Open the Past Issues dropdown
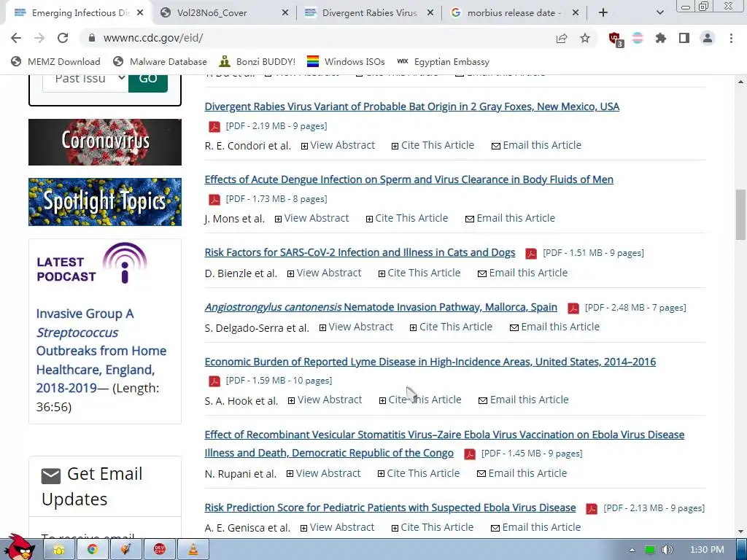Screen dimensions: 747x560 [85, 80]
